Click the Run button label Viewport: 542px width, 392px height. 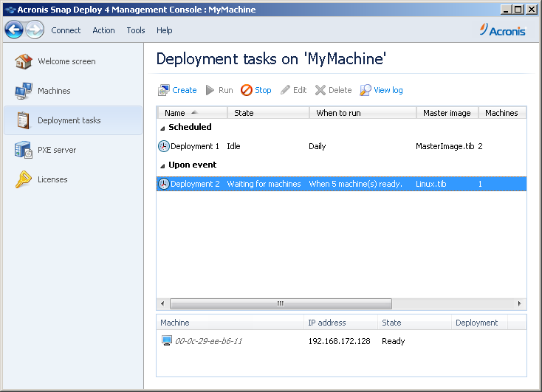[x=226, y=90]
